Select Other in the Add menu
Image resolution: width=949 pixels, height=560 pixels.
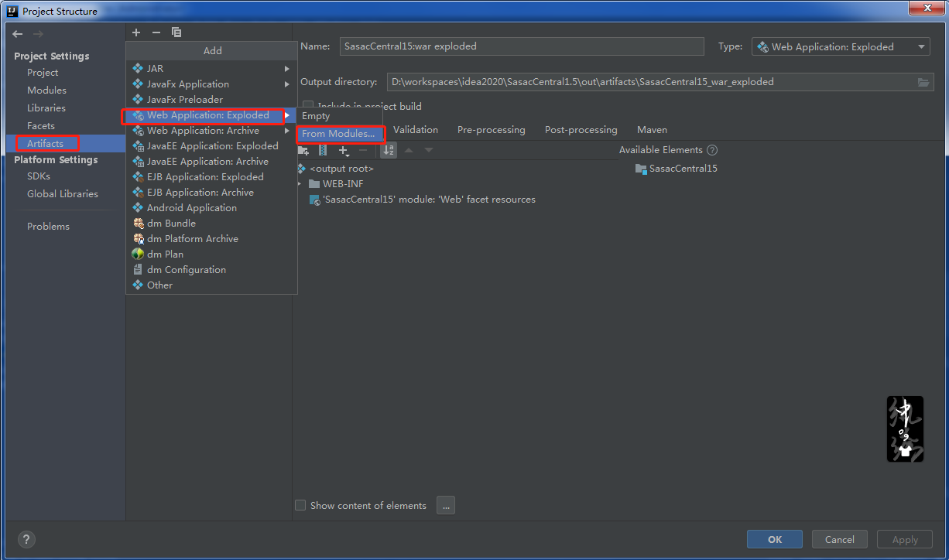[211, 285]
